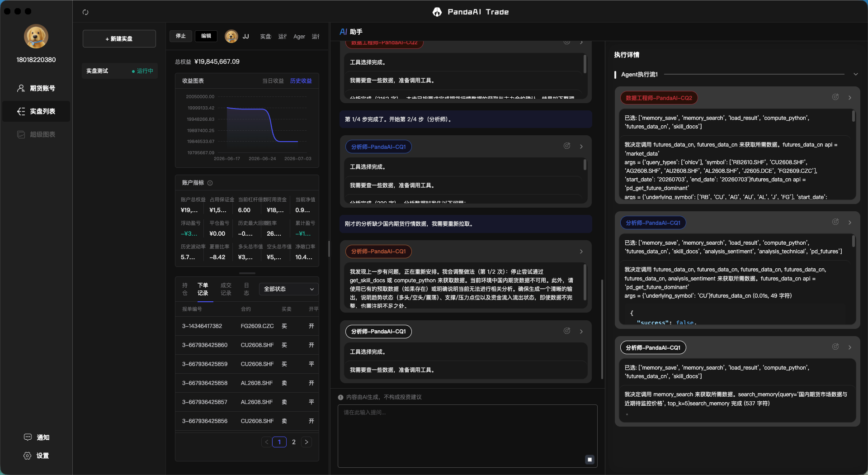Click the JJ agent avatar
The width and height of the screenshot is (868, 475).
231,36
